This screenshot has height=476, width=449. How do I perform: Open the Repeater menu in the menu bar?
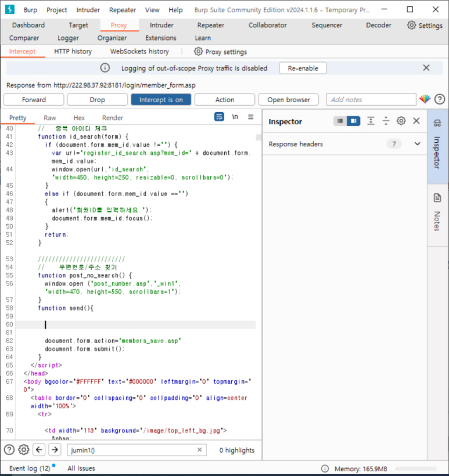[123, 10]
